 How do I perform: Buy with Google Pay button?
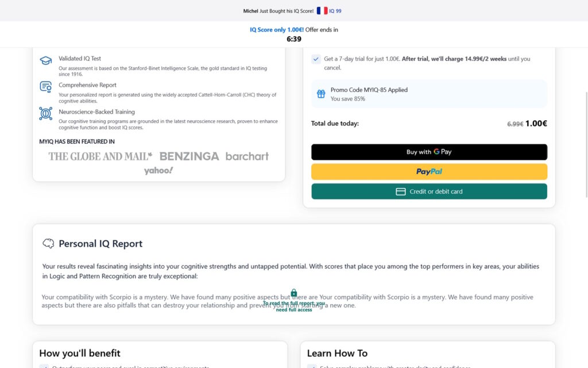[x=429, y=152]
